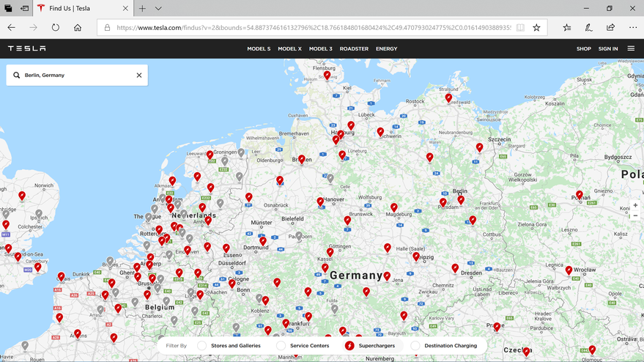Zoom out on the map
This screenshot has height=362, width=644.
point(635,215)
